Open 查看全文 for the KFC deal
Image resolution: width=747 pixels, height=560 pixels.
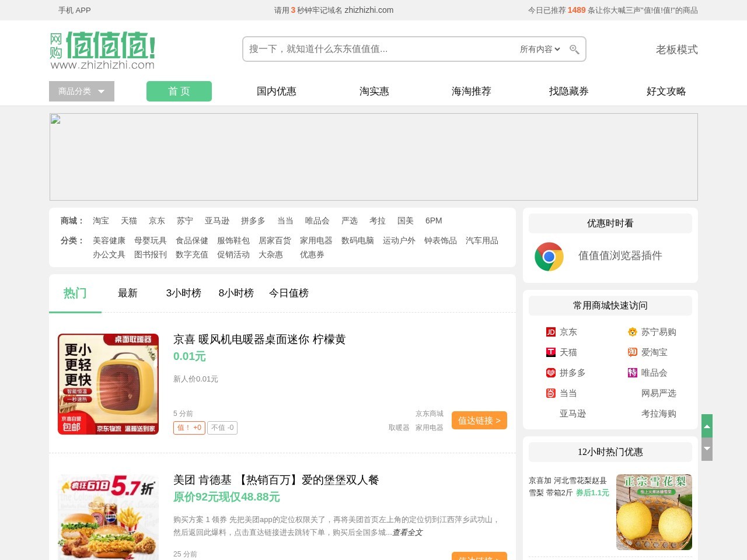(407, 533)
